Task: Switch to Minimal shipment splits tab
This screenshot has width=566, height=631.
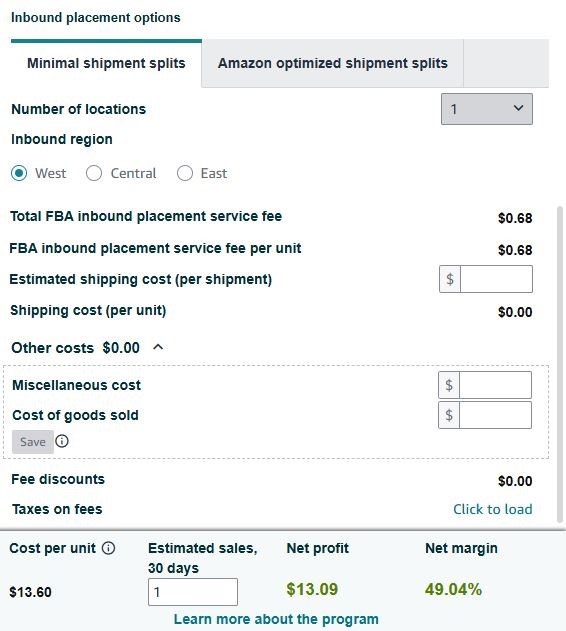Action: pyautogui.click(x=106, y=63)
